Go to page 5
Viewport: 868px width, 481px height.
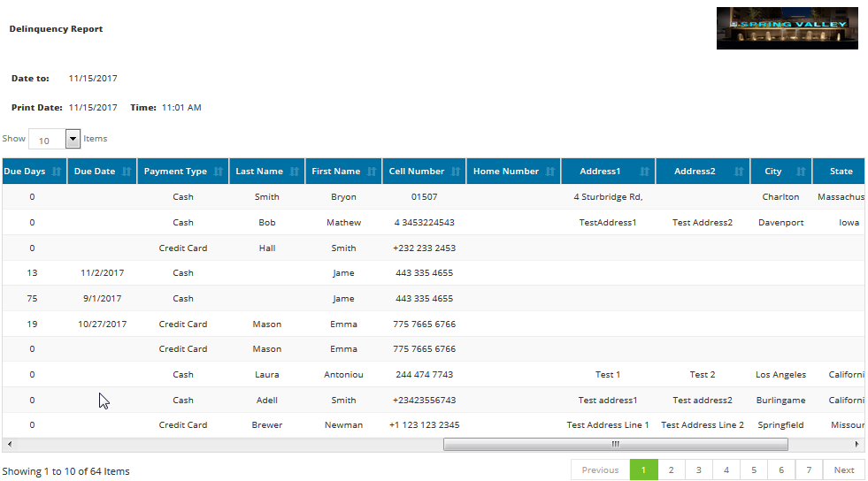point(753,470)
